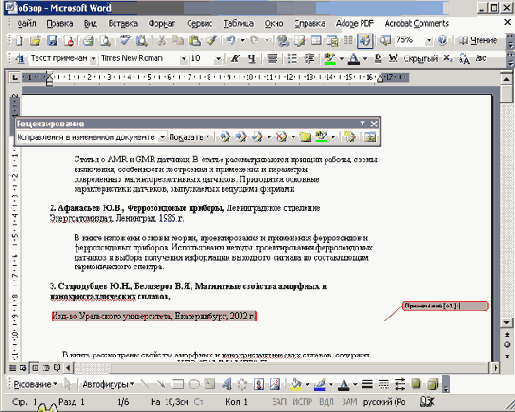The height and width of the screenshot is (412, 515).
Task: Open the font size 10 dropdown
Action: [x=218, y=59]
